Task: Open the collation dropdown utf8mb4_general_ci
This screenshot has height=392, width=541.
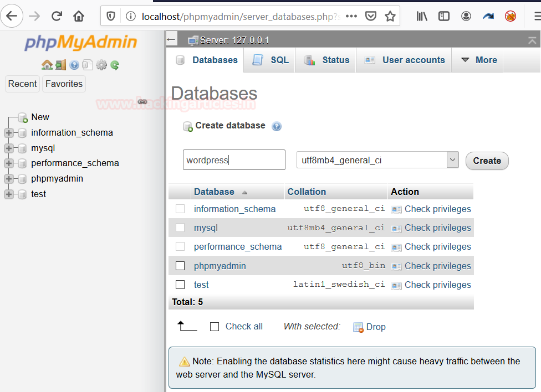Action: click(x=377, y=160)
